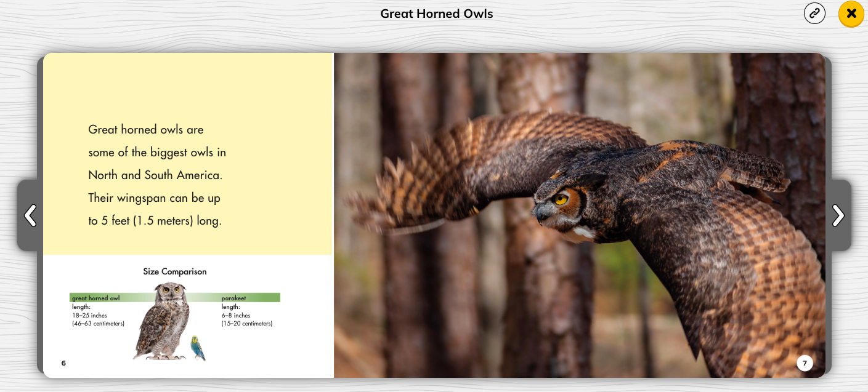
Task: Click the 'Great horned owls are' opening line
Action: coord(146,130)
